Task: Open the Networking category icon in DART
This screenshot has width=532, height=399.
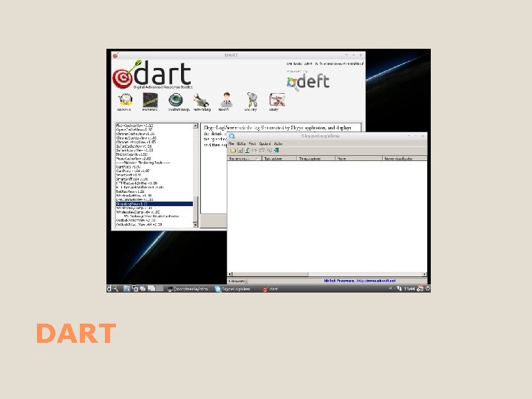Action: click(x=201, y=100)
